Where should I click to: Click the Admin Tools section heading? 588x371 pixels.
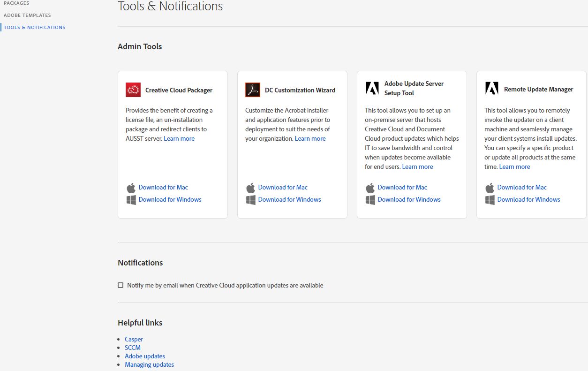140,46
